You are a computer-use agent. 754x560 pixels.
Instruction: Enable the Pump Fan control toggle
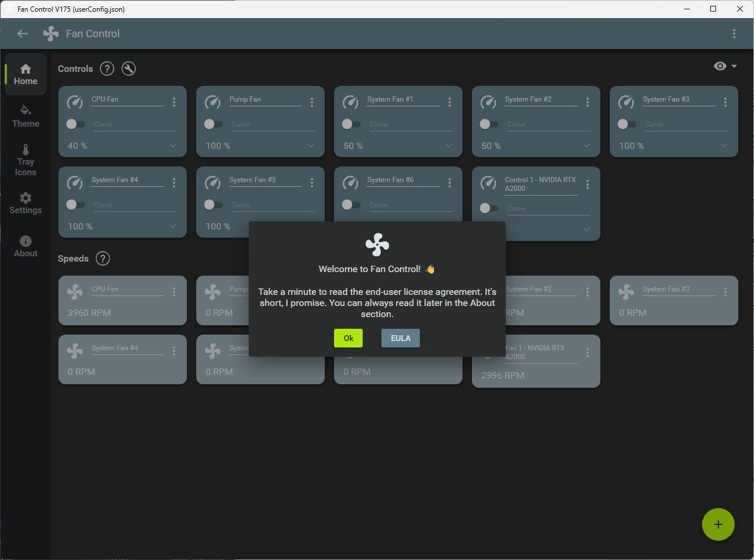[213, 124]
